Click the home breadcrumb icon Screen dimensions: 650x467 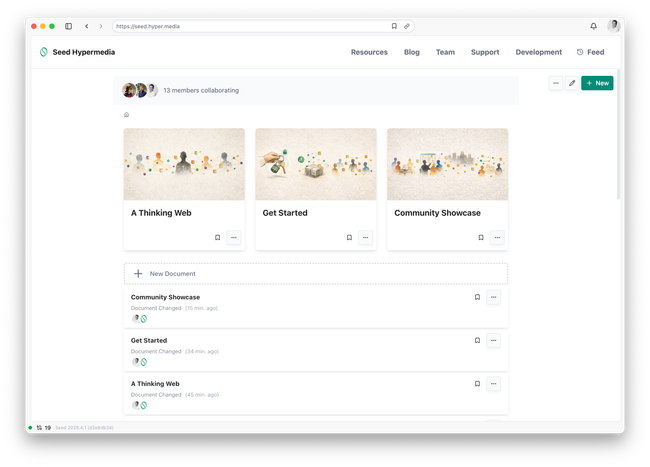pos(126,115)
